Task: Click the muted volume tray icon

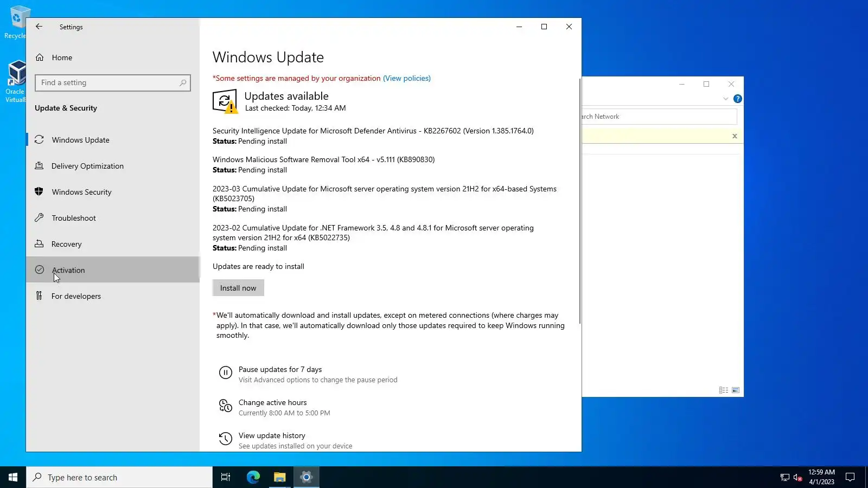Action: (797, 478)
